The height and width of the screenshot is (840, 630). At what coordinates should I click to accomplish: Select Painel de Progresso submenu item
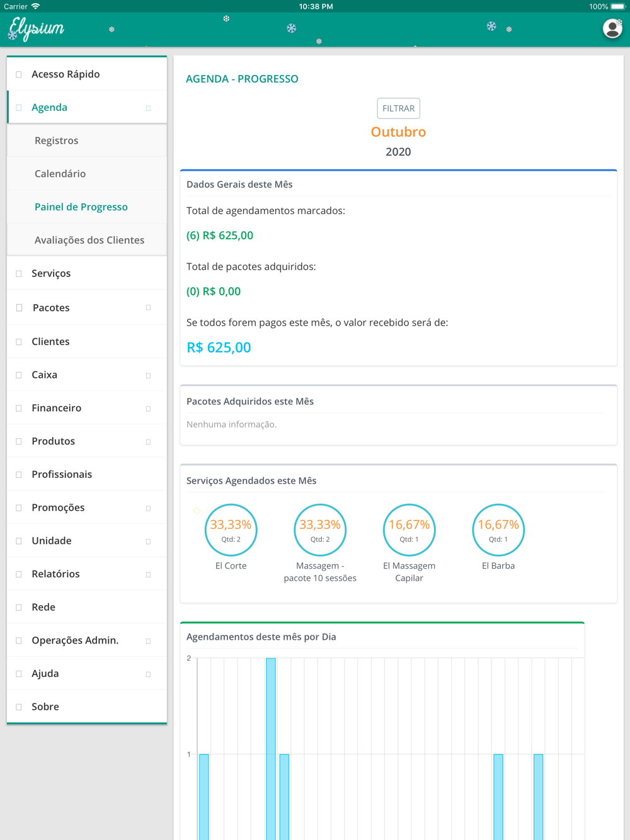tap(87, 207)
